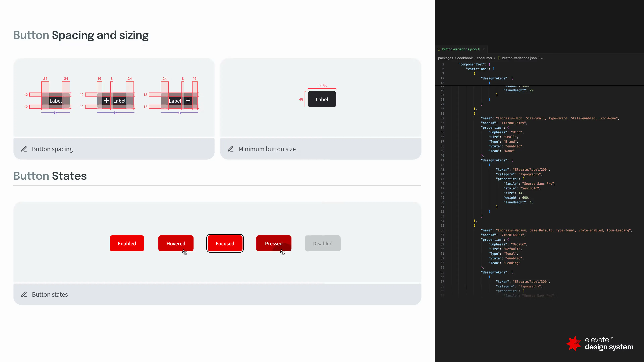Open the packages breadcrumb segment

(445, 58)
